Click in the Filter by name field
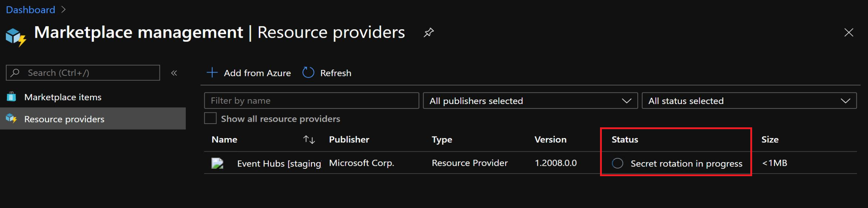 [311, 101]
